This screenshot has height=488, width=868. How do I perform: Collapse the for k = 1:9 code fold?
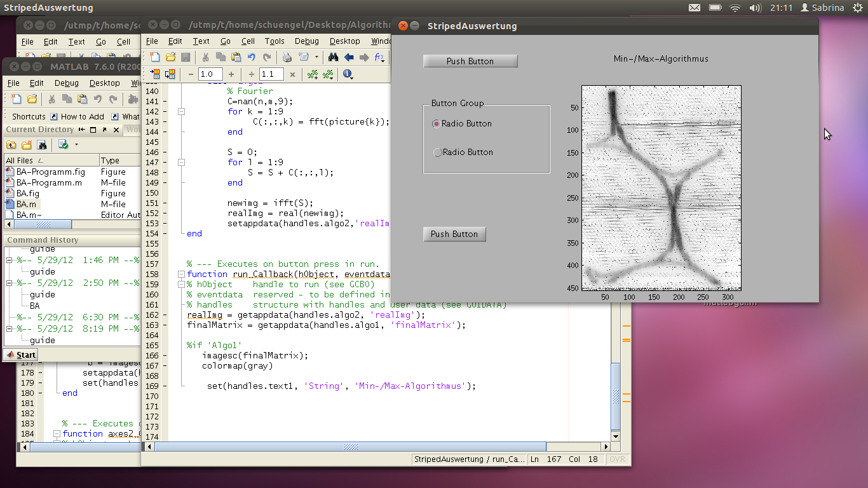(182, 111)
